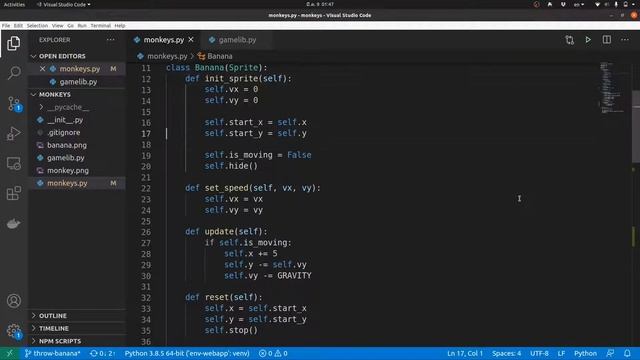The width and height of the screenshot is (640, 360).
Task: Click the minimap code overview
Action: click(611, 87)
